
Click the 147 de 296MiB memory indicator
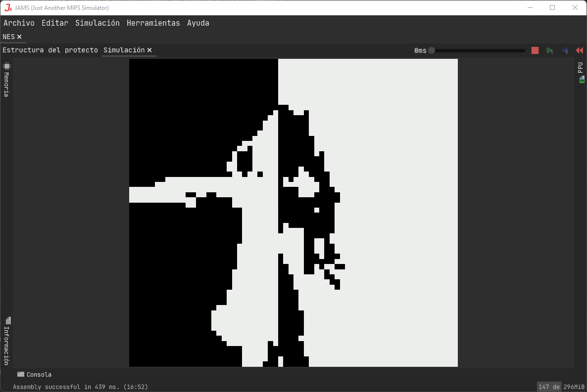click(x=560, y=387)
